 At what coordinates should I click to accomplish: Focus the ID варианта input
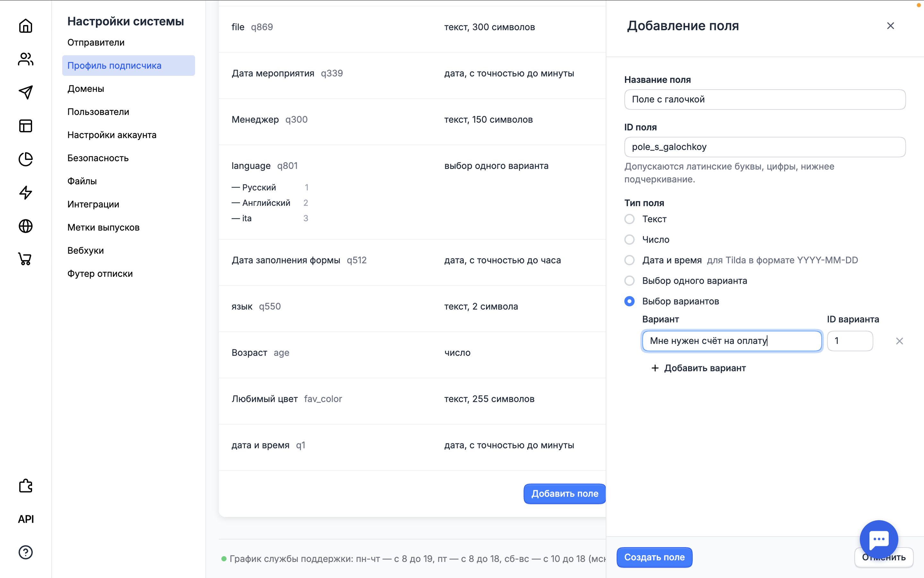pos(850,341)
